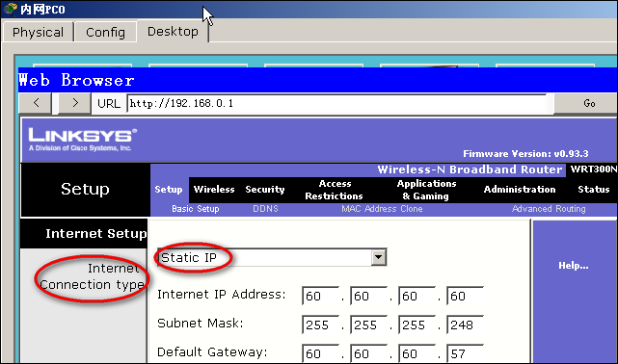The height and width of the screenshot is (364, 618).
Task: Open the Static IP connection type dropdown
Action: [272, 257]
